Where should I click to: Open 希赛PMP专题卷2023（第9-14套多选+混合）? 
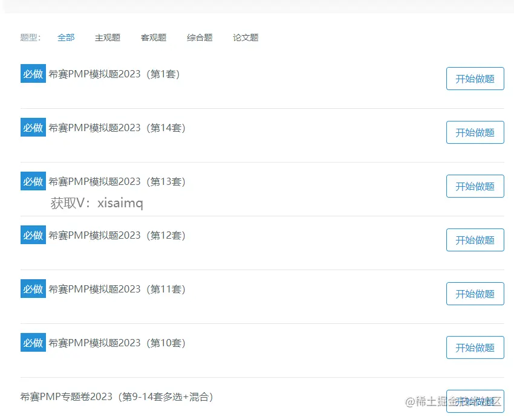(x=117, y=397)
